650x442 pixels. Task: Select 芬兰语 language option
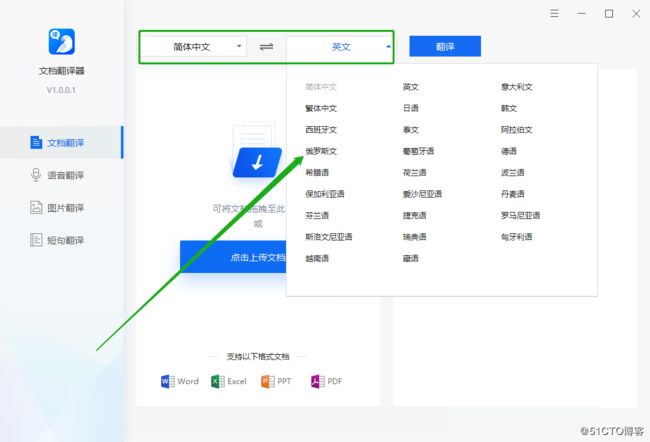click(x=317, y=216)
